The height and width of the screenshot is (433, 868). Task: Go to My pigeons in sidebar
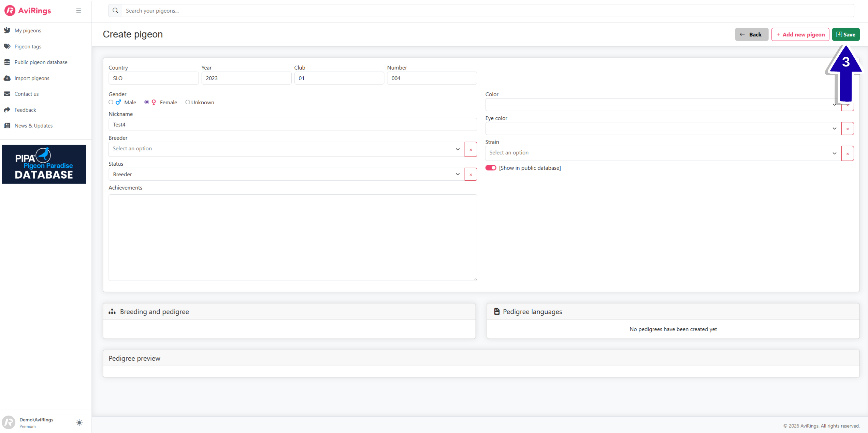(28, 30)
